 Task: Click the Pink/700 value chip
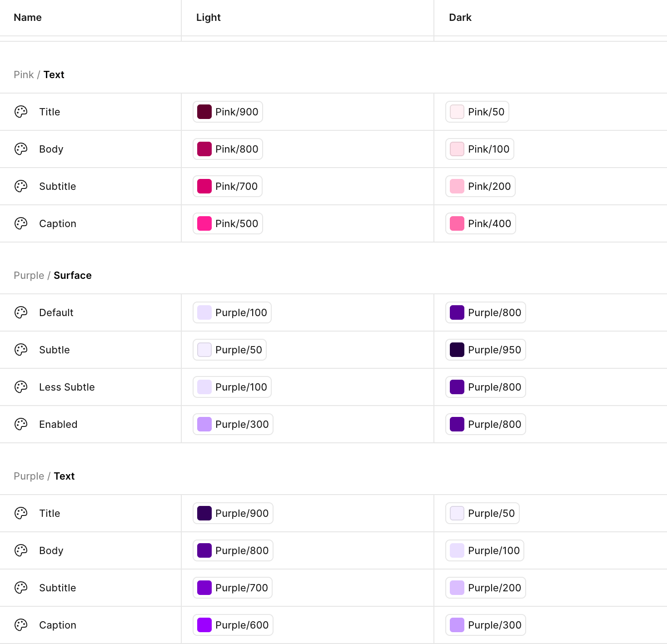tap(228, 186)
